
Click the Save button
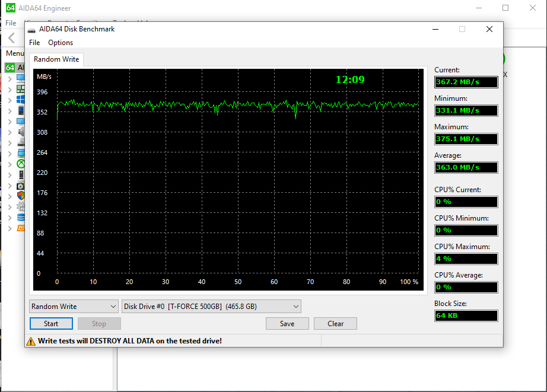click(x=287, y=324)
